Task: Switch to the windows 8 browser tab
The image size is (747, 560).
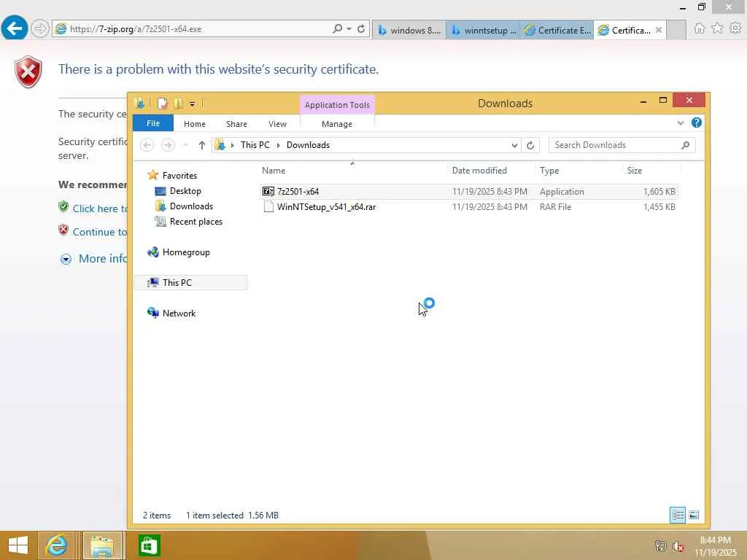Action: [x=409, y=30]
